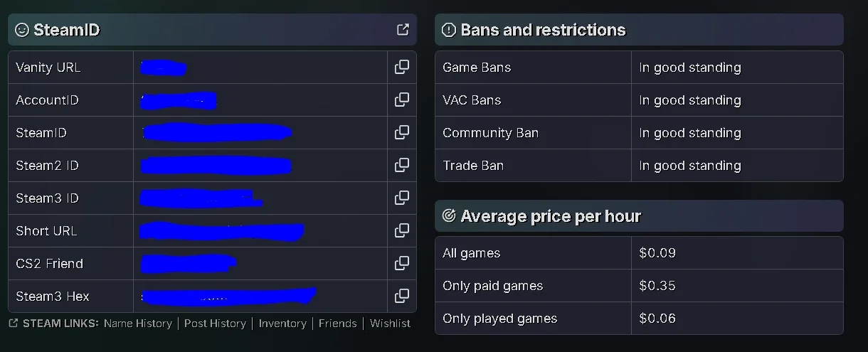The image size is (868, 352).
Task: Copy the AccountID value
Action: [x=402, y=100]
